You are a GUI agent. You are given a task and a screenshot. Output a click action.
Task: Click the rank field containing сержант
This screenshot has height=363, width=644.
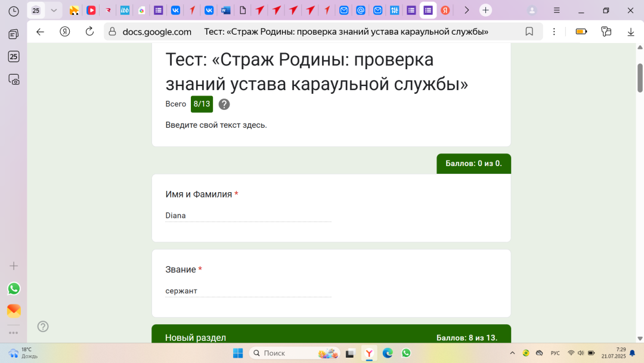(x=248, y=291)
